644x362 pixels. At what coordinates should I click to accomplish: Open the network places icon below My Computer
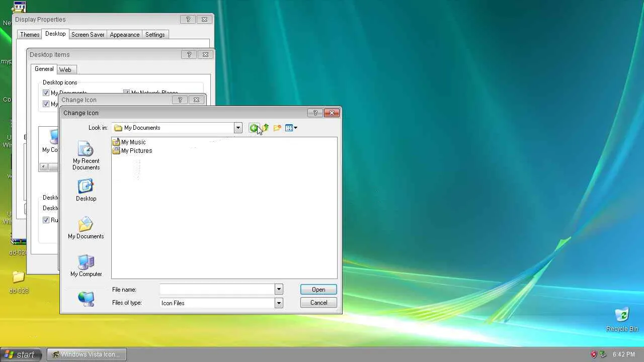click(86, 299)
